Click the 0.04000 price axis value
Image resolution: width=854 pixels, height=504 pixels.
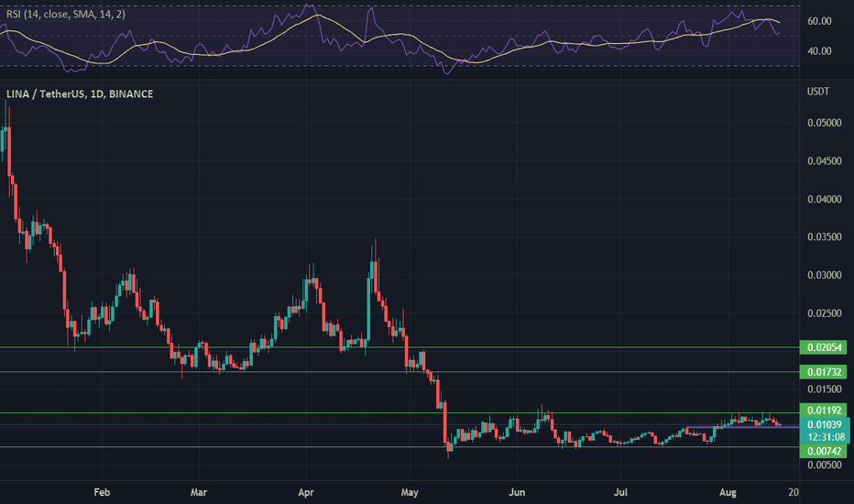click(824, 200)
